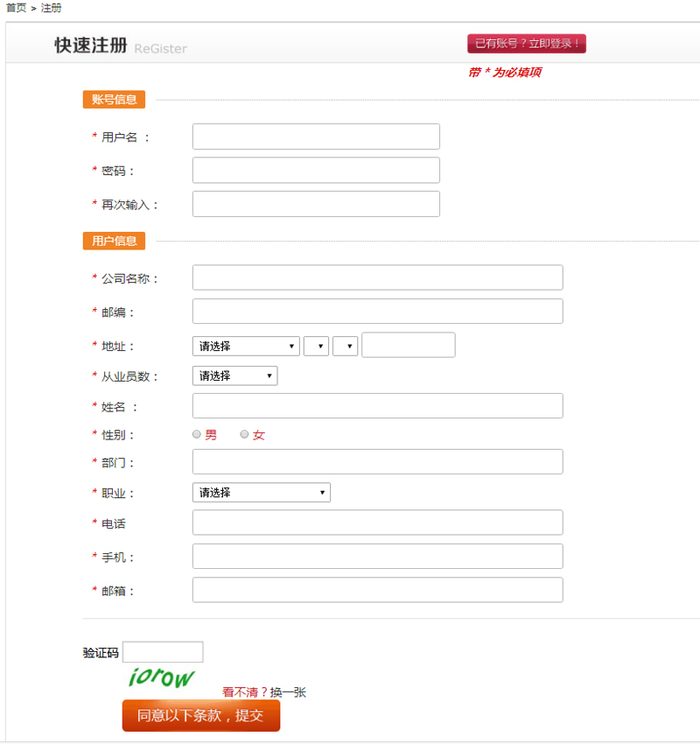Click the green captcha image
The height and width of the screenshot is (744, 700).
(162, 677)
